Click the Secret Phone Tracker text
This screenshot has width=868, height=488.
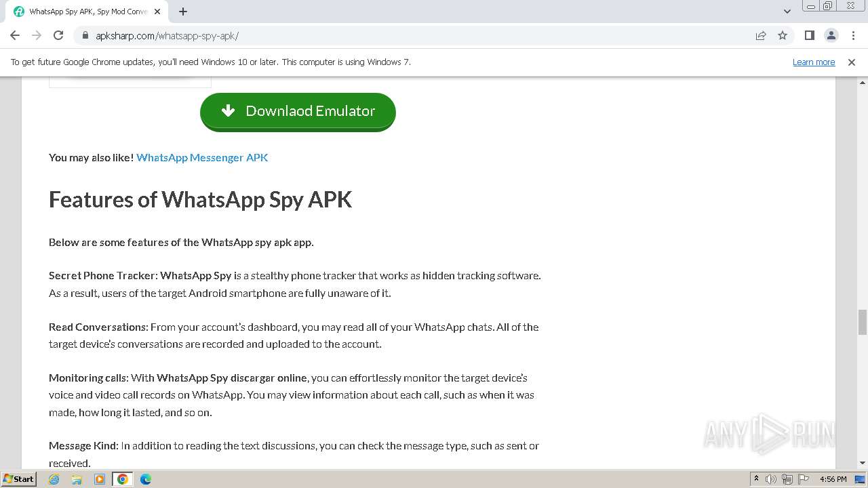pos(103,276)
